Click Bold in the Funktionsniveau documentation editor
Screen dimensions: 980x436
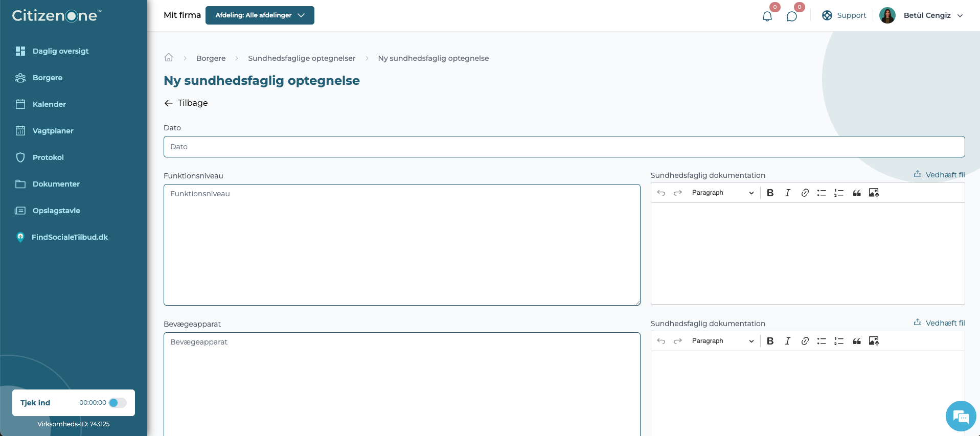[770, 193]
